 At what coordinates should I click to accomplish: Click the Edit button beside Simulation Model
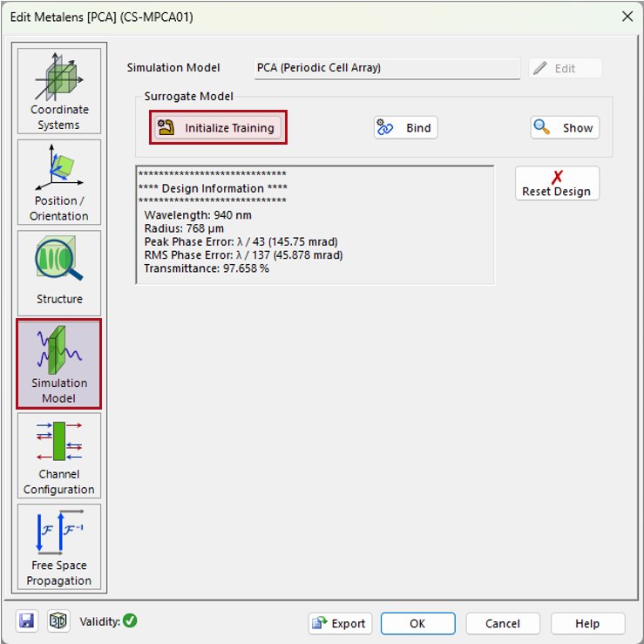tap(565, 68)
